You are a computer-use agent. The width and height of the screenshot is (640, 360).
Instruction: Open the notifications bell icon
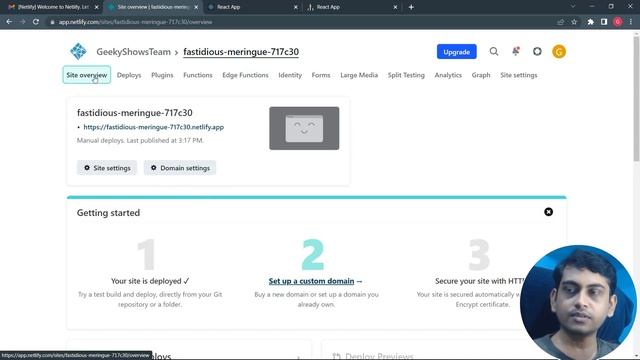pyautogui.click(x=516, y=51)
